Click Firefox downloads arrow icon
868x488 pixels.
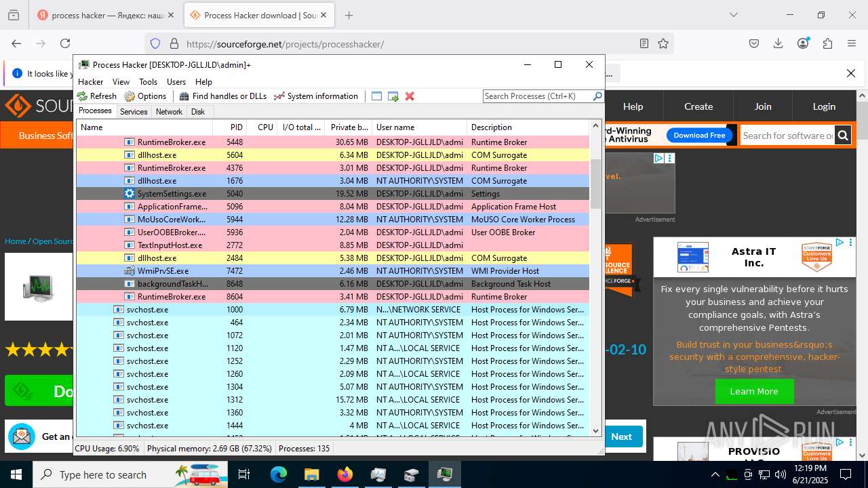pyautogui.click(x=778, y=43)
